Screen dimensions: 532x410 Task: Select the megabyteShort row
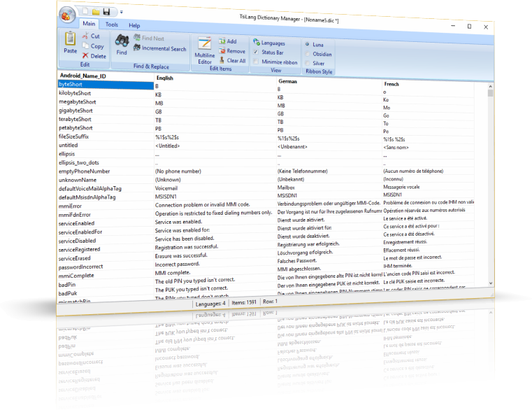click(x=106, y=102)
